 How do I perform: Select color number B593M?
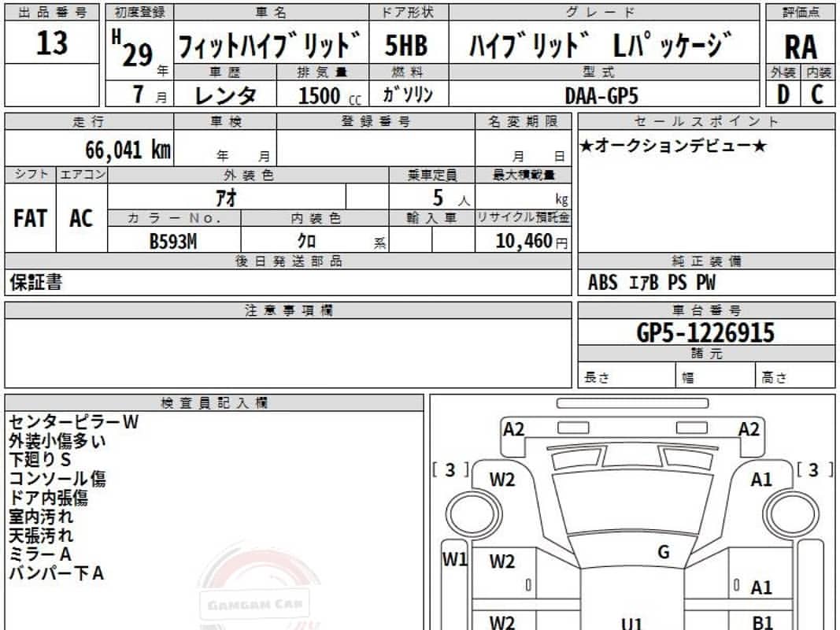click(x=173, y=241)
